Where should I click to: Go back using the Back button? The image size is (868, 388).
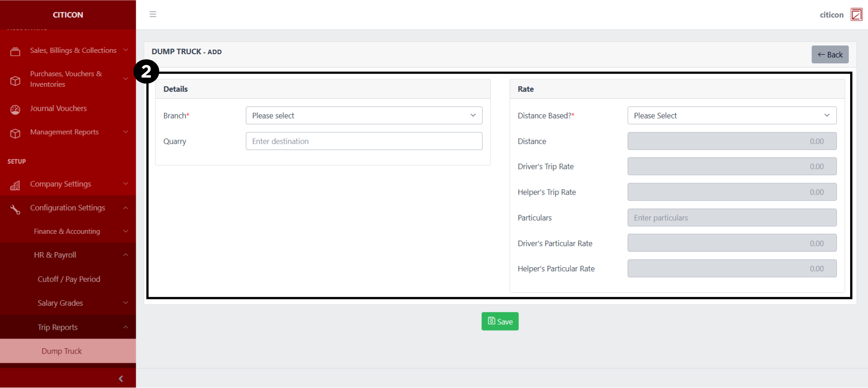pos(829,55)
